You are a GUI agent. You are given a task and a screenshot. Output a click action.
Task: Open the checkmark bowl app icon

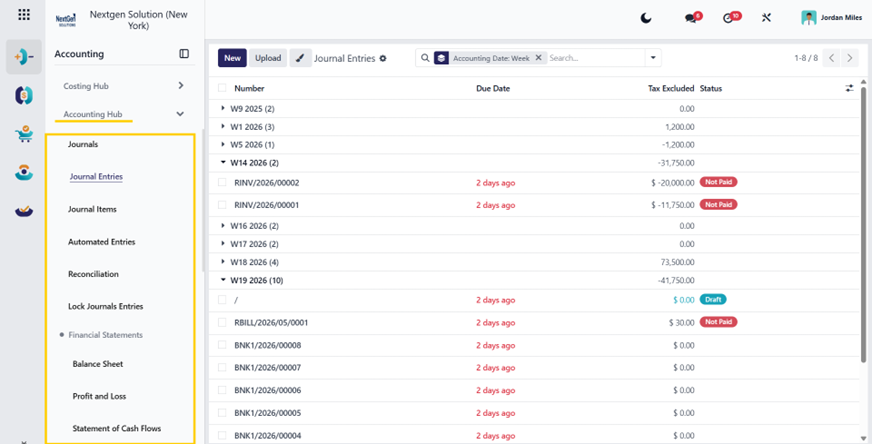pyautogui.click(x=24, y=211)
